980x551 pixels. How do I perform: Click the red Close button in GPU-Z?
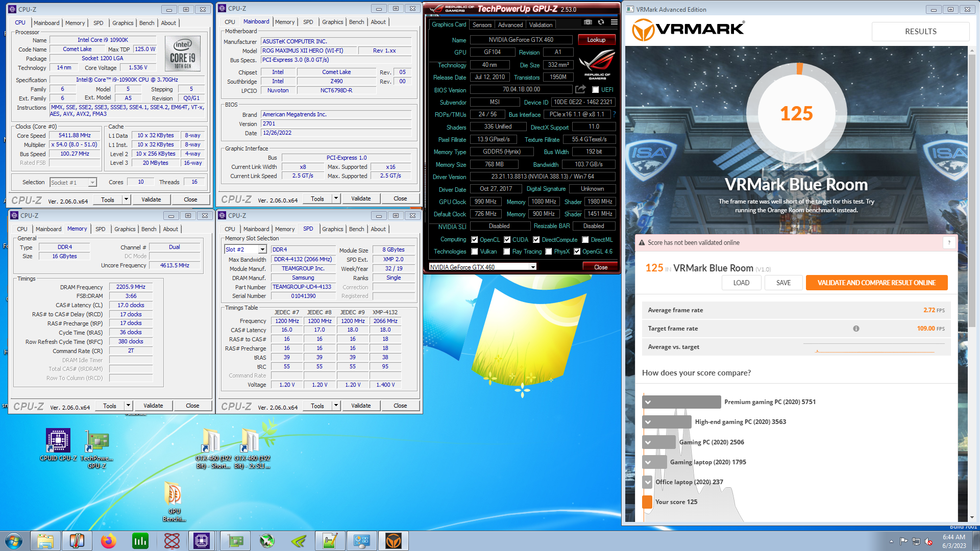[601, 267]
